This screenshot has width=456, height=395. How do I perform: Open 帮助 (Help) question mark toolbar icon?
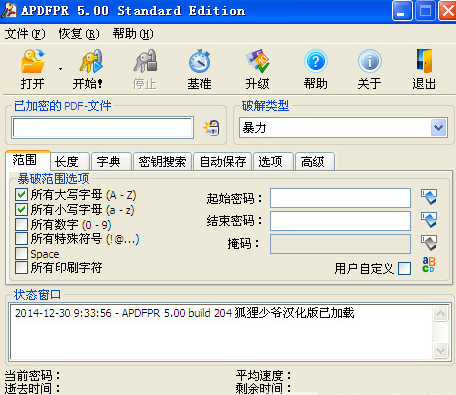click(x=316, y=61)
